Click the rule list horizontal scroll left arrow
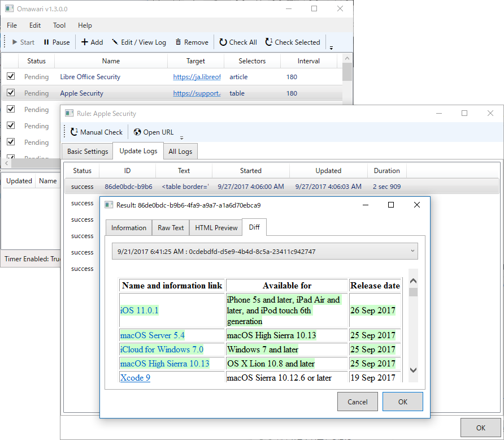 [6, 163]
